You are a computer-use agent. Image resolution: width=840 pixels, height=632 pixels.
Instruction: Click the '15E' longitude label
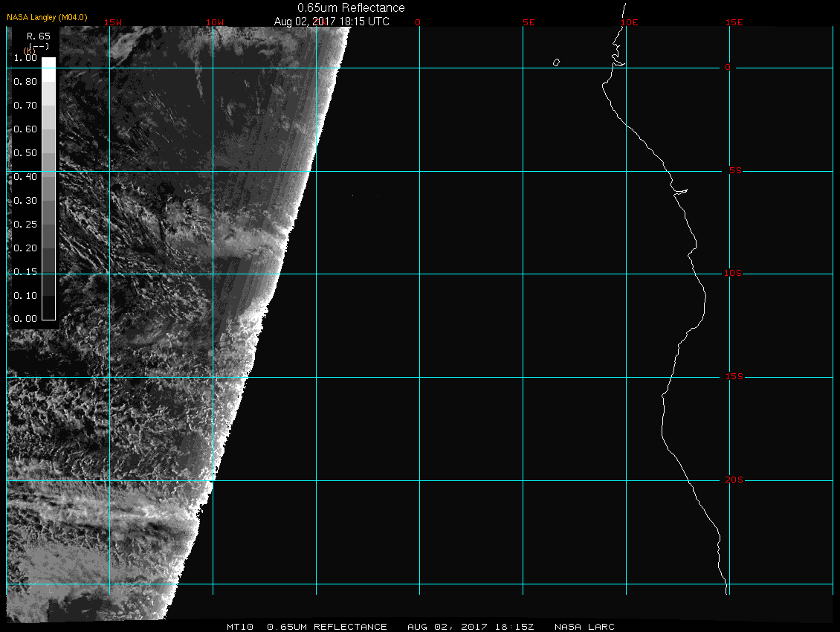tap(734, 22)
